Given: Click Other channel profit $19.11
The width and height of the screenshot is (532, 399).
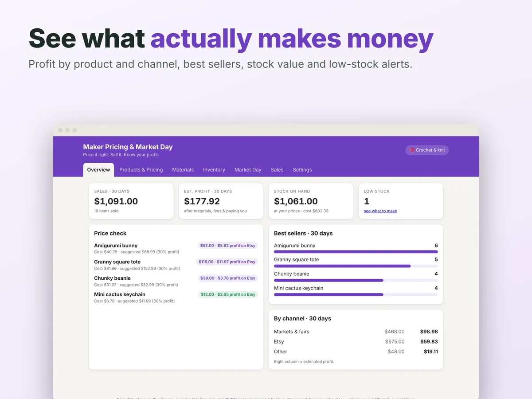Looking at the screenshot, I should point(430,352).
